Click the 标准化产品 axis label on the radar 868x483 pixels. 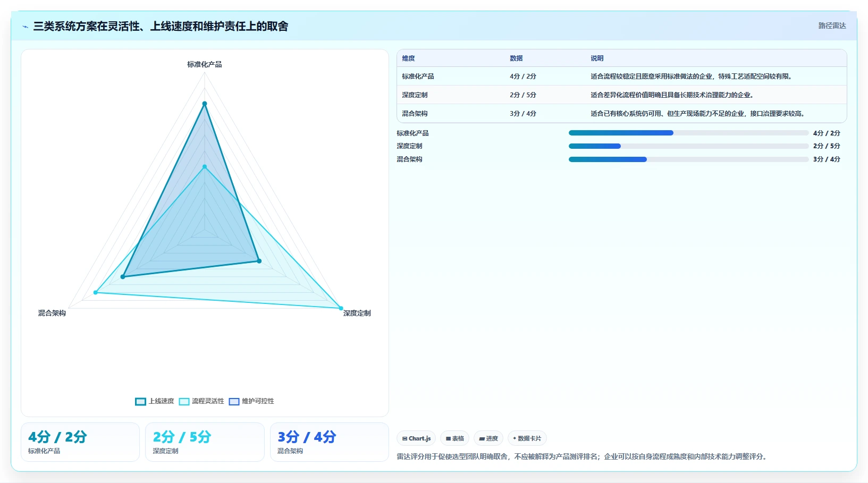(x=204, y=64)
